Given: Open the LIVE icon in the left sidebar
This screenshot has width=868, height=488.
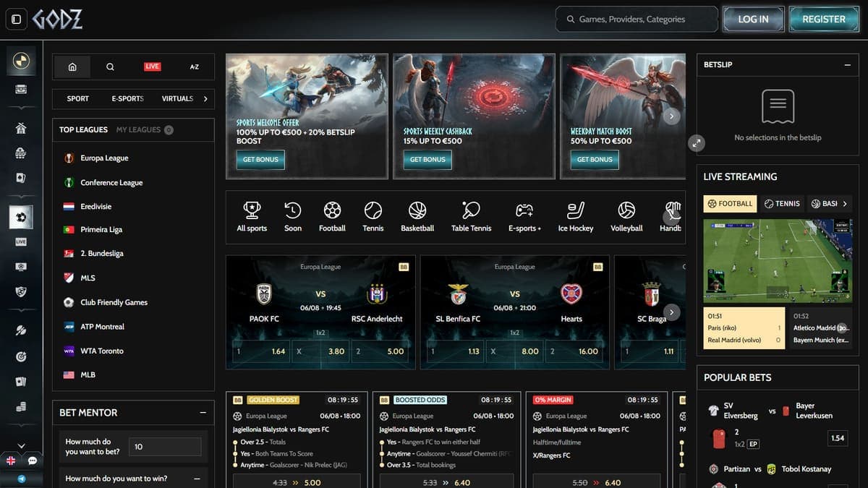Looking at the screenshot, I should (21, 241).
